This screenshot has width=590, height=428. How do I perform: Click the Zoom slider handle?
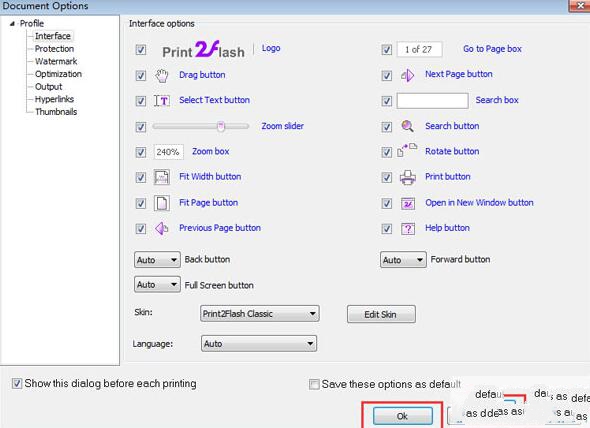pos(221,126)
